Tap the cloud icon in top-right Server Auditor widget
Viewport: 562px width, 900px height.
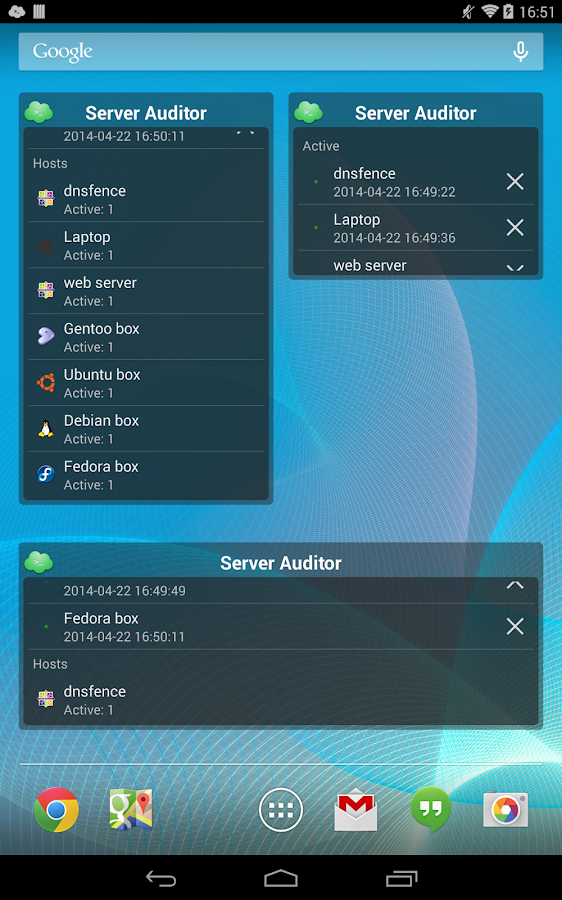(309, 112)
